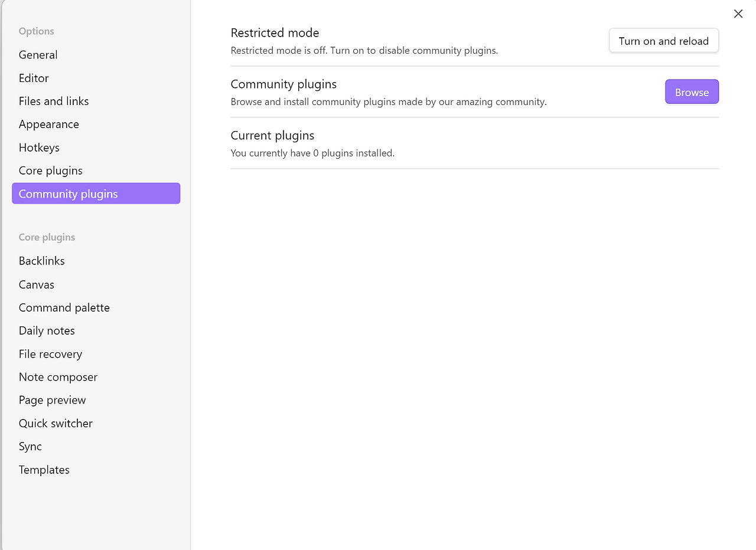Open Quick switcher settings
The height and width of the screenshot is (550, 756).
point(56,423)
